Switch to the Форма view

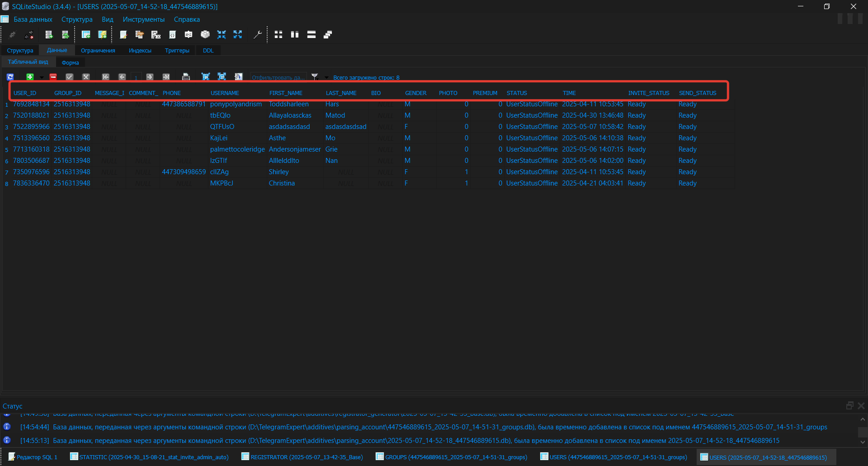click(70, 62)
